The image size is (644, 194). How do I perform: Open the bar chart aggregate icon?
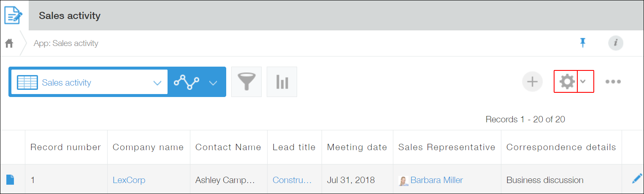282,82
